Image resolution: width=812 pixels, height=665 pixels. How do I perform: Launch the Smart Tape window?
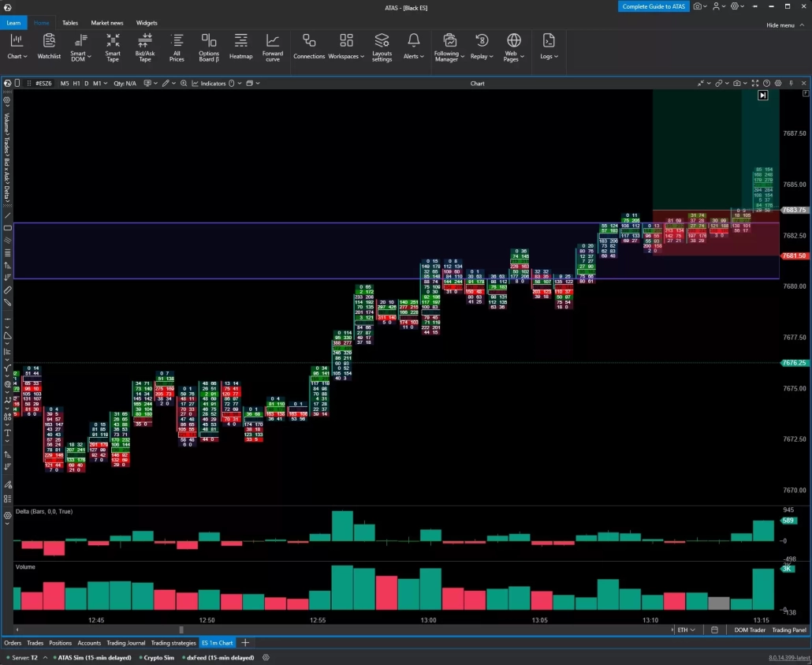[113, 47]
